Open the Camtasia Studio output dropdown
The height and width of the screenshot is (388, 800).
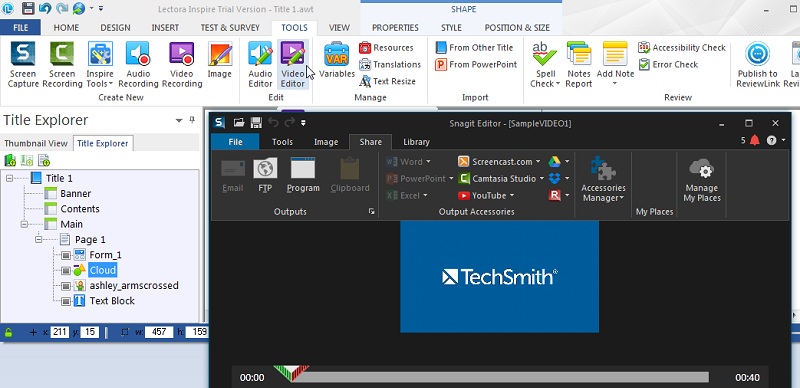click(x=541, y=179)
